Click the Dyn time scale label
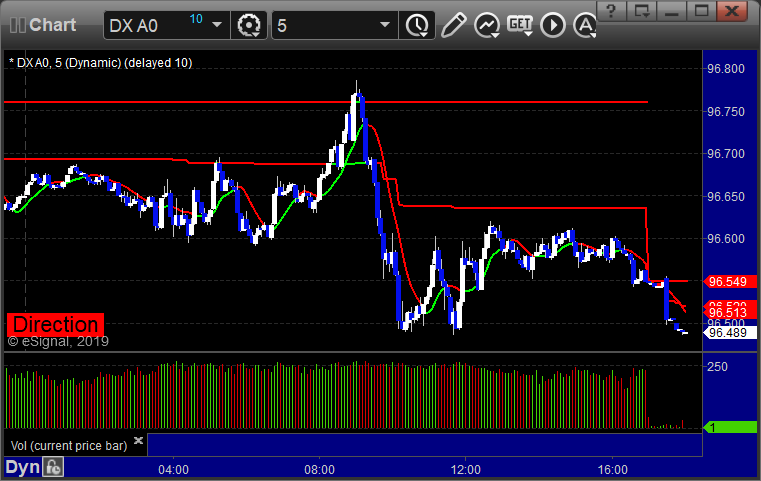This screenshot has width=761, height=481. (23, 467)
